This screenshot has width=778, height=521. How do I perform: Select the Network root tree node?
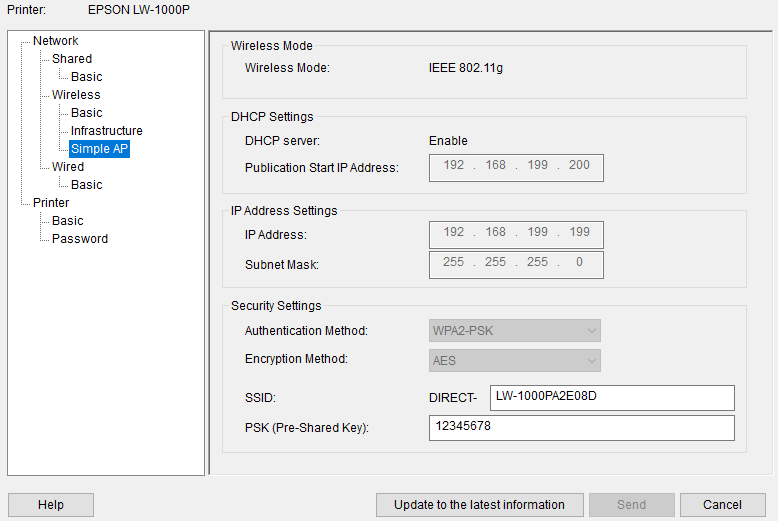[56, 41]
